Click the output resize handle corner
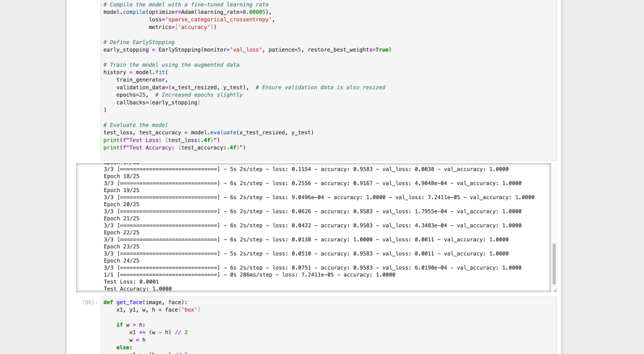 [555, 290]
